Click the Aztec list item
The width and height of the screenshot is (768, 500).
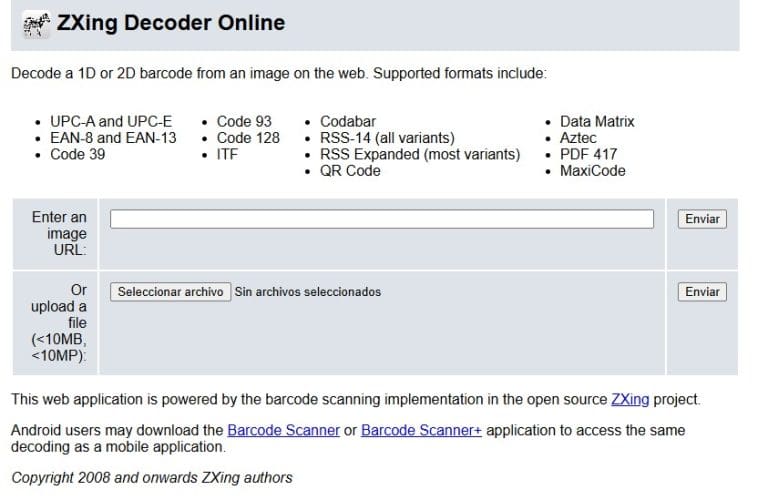tap(578, 138)
